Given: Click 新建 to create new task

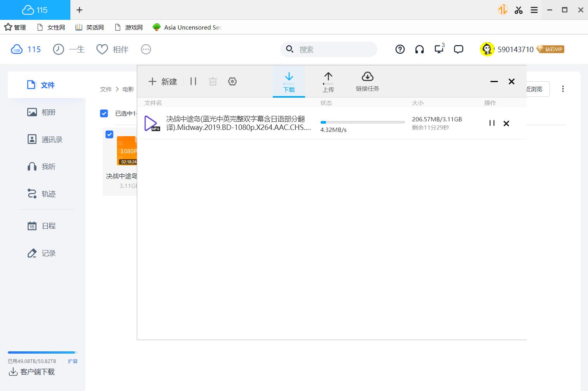Looking at the screenshot, I should 163,81.
